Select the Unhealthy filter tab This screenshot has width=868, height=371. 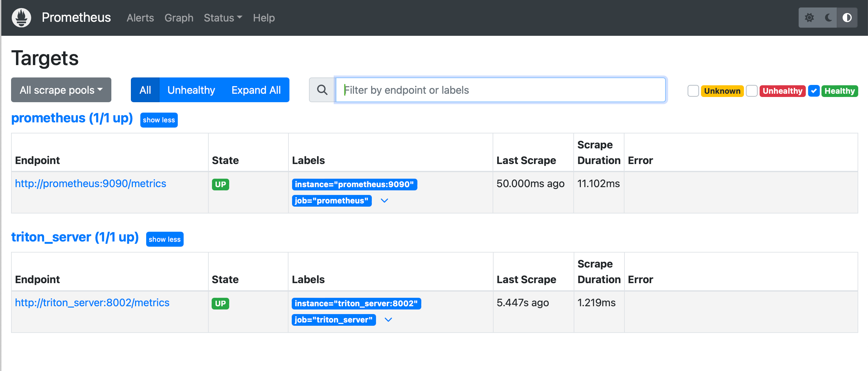coord(191,89)
